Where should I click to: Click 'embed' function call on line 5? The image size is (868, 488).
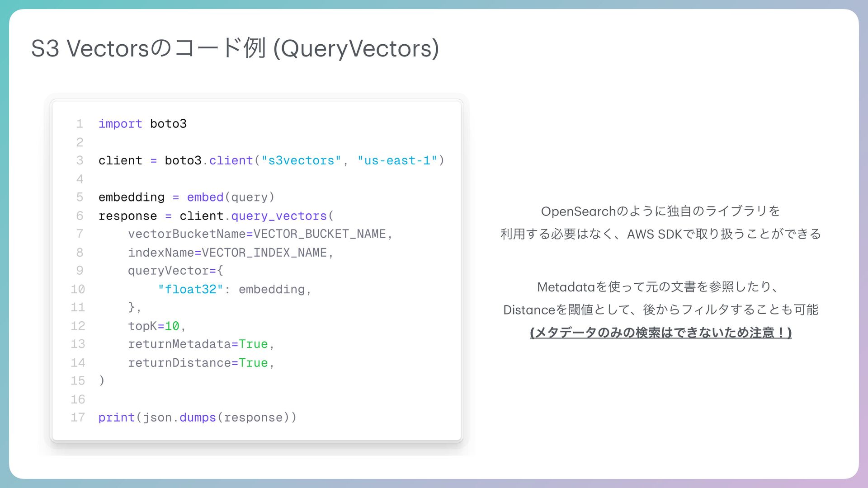[205, 197]
